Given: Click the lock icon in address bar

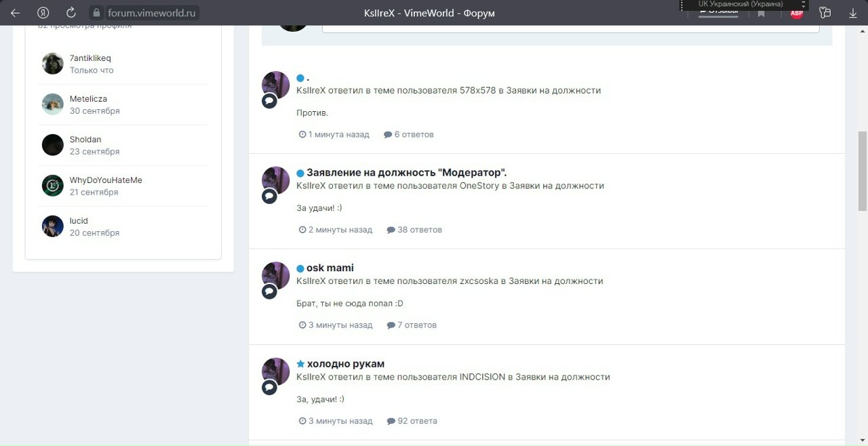Looking at the screenshot, I should point(96,13).
